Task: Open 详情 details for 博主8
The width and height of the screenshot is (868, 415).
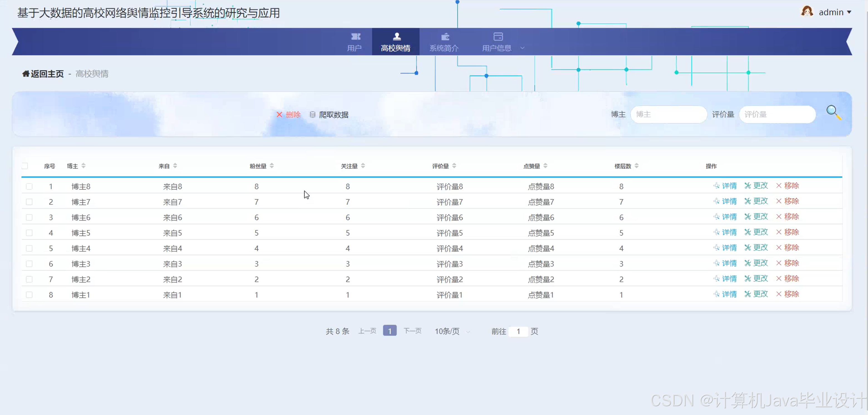Action: click(726, 185)
